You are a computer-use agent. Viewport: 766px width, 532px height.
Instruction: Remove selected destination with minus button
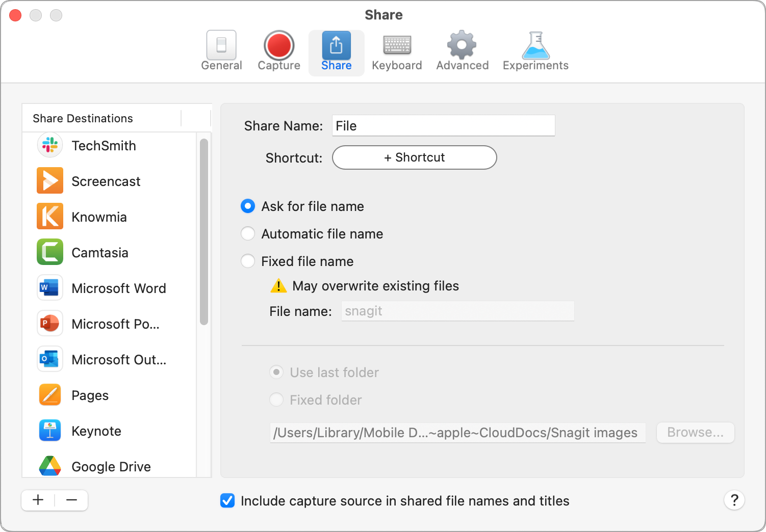pyautogui.click(x=71, y=500)
